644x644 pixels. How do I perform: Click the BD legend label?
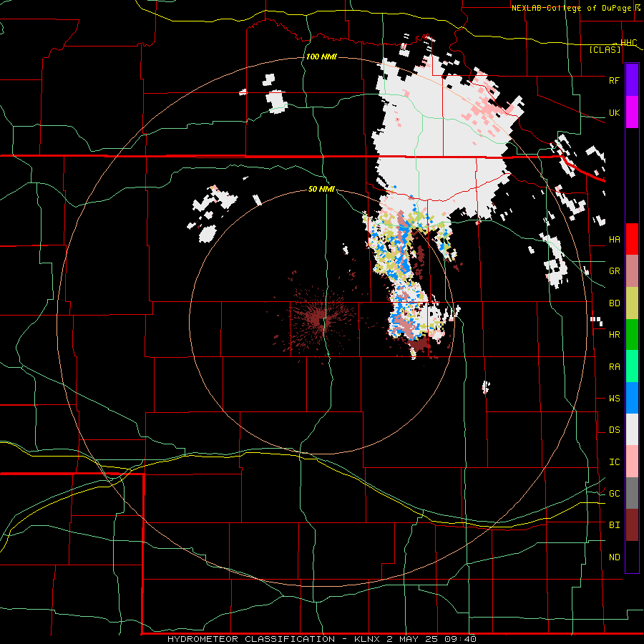[614, 303]
